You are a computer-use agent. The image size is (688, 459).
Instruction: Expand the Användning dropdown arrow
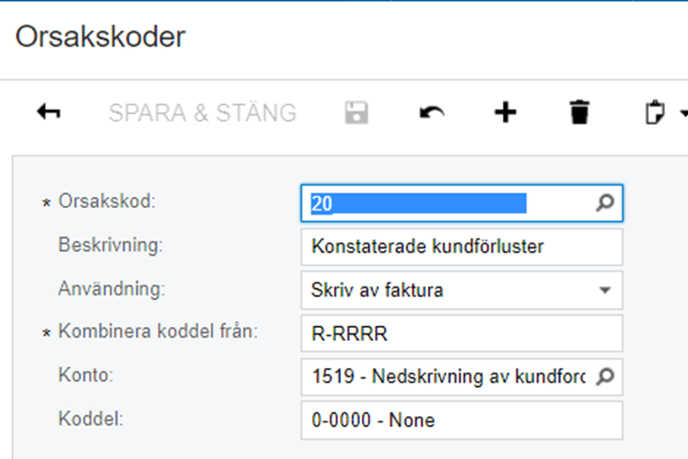click(x=604, y=290)
